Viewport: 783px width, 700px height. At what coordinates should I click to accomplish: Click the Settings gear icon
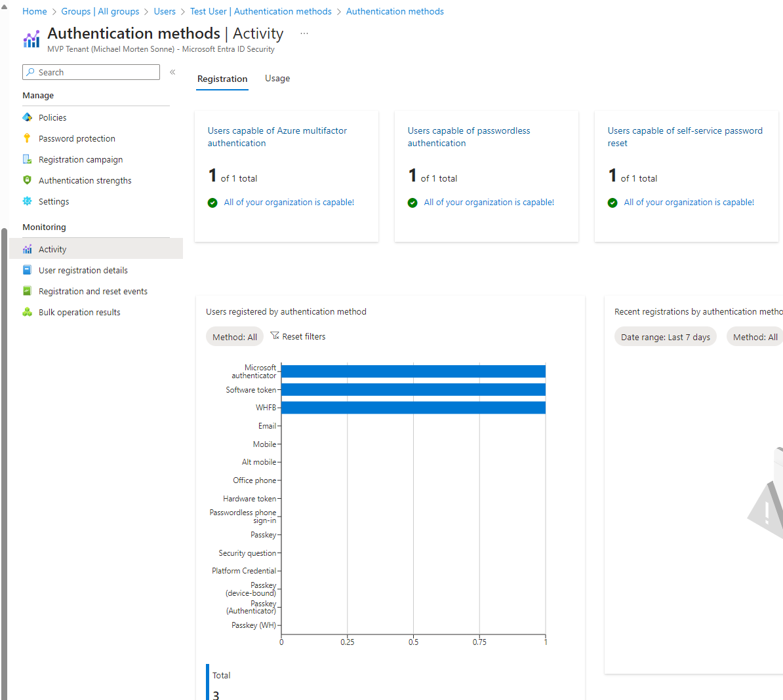(x=27, y=201)
